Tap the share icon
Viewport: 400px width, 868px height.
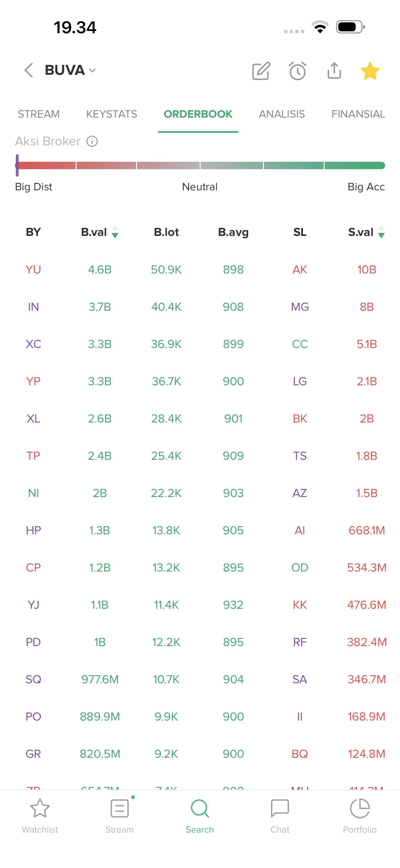(x=334, y=71)
